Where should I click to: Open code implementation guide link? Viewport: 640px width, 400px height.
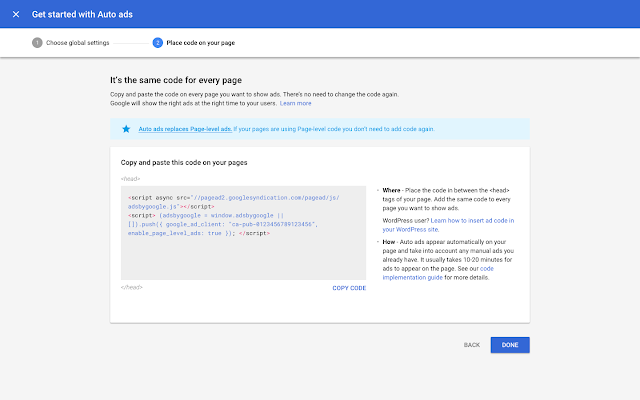(438, 273)
